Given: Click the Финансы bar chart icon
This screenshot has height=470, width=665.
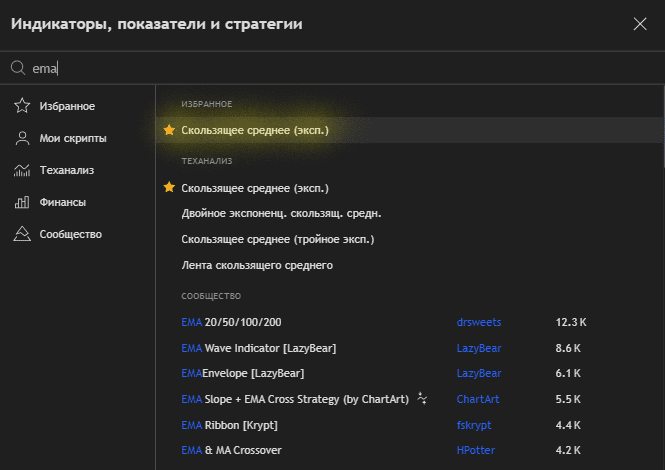Looking at the screenshot, I should [22, 202].
